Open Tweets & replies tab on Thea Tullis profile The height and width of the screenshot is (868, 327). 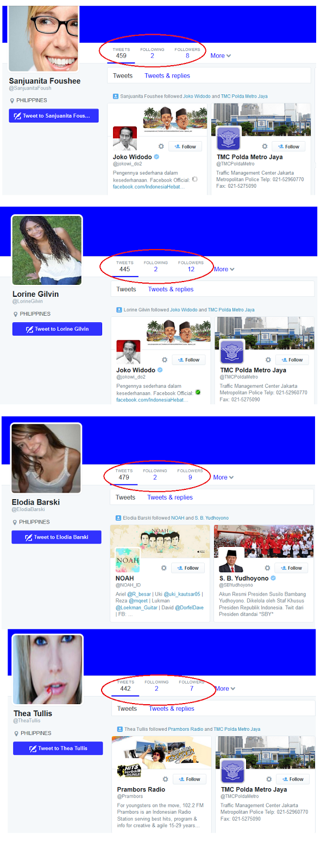(x=172, y=709)
